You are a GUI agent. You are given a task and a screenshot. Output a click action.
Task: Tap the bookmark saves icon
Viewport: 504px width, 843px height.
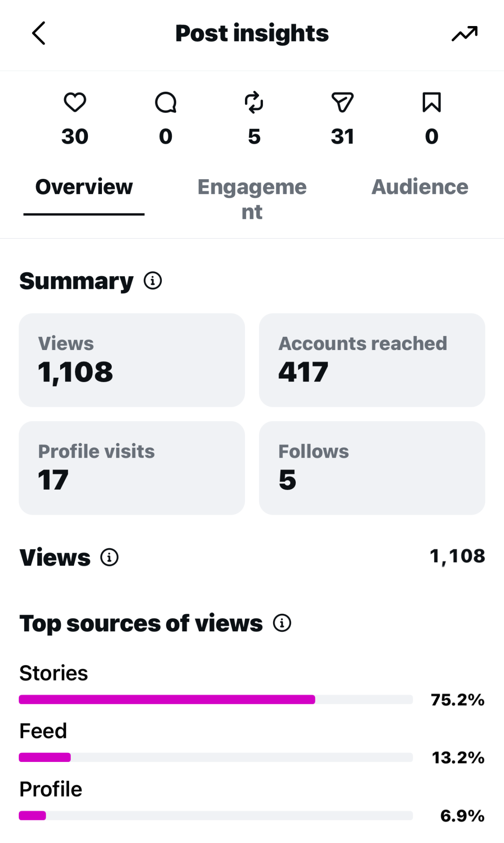click(x=431, y=102)
